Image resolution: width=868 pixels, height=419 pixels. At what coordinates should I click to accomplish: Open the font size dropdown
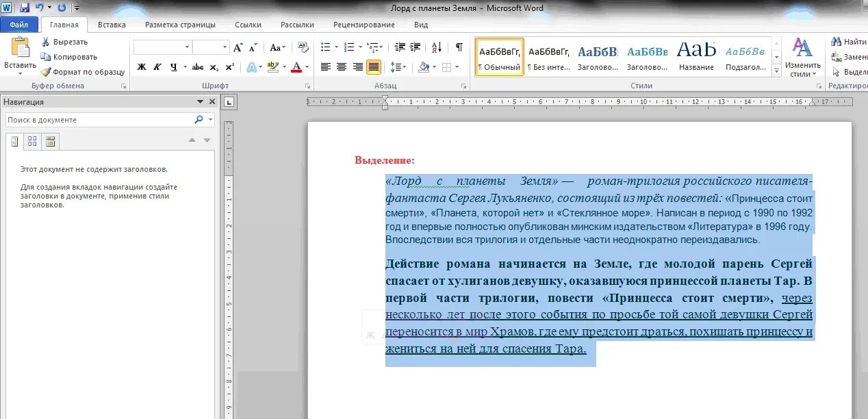pos(225,47)
